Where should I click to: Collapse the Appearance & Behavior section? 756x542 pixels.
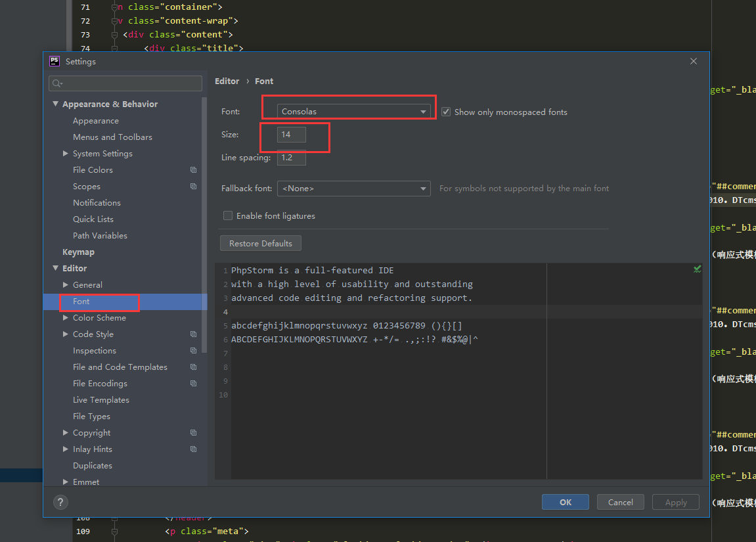coord(55,104)
